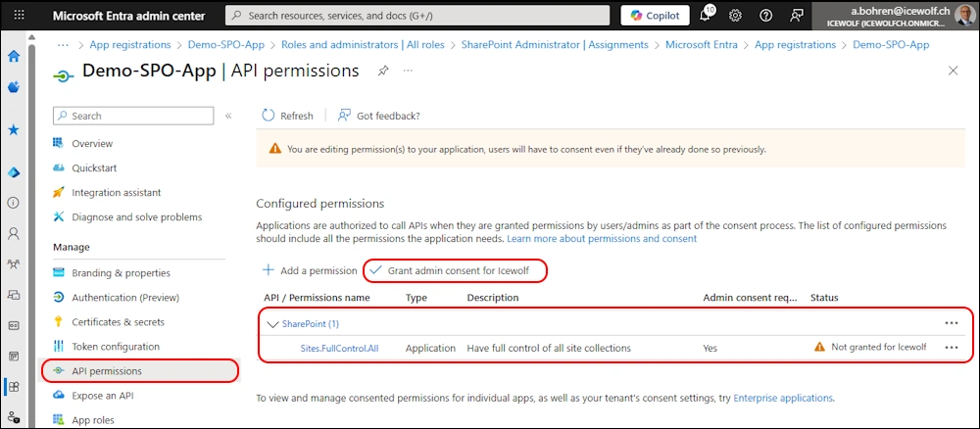The image size is (980, 429).
Task: Collapse the side menu with chevron
Action: (228, 116)
